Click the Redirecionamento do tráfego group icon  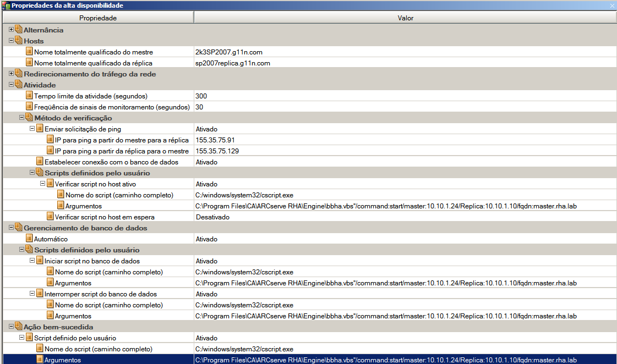click(x=19, y=74)
